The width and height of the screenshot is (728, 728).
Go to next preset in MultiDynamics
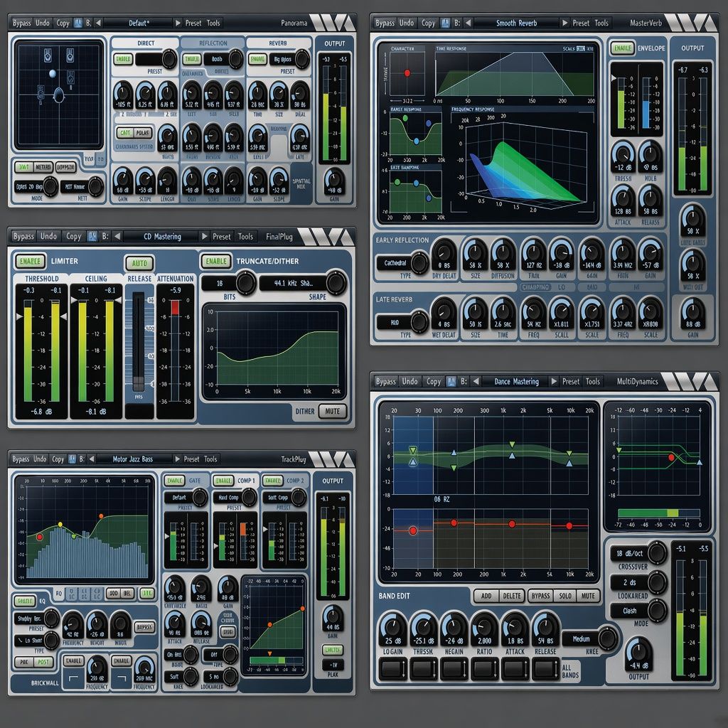coord(553,382)
